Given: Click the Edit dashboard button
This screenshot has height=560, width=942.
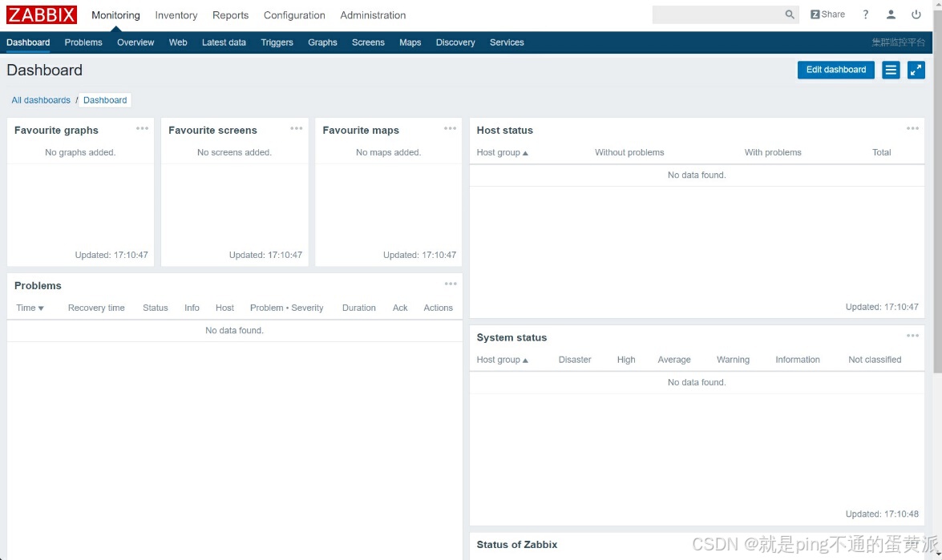Looking at the screenshot, I should point(836,71).
